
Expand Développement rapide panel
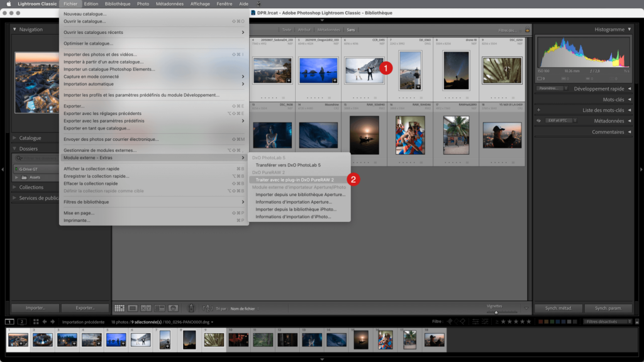coord(629,89)
